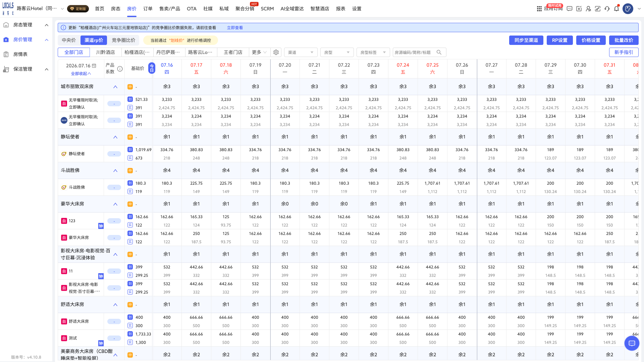Collapse the 城市丽致双床房 room group
Image resolution: width=644 pixels, height=362 pixels.
coord(115,87)
